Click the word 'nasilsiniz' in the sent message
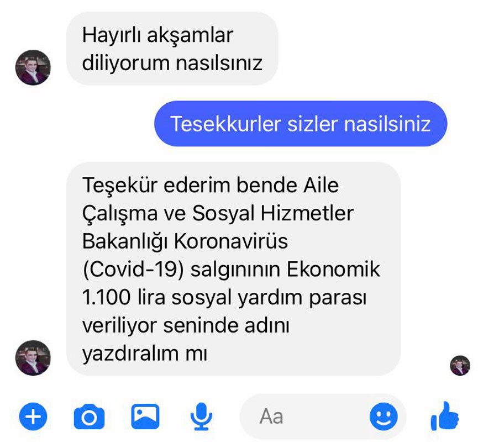The width and height of the screenshot is (478, 448). point(387,124)
